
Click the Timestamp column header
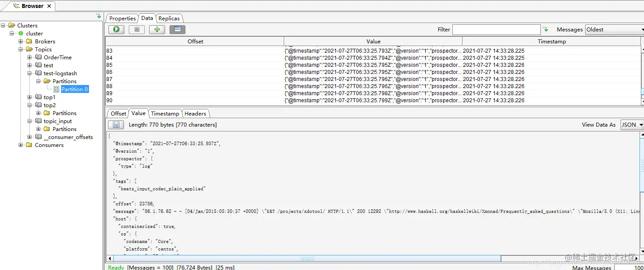(551, 41)
